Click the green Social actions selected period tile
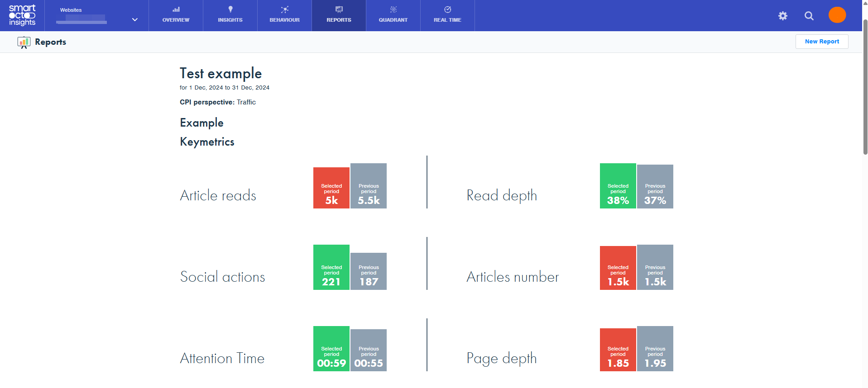 331,267
